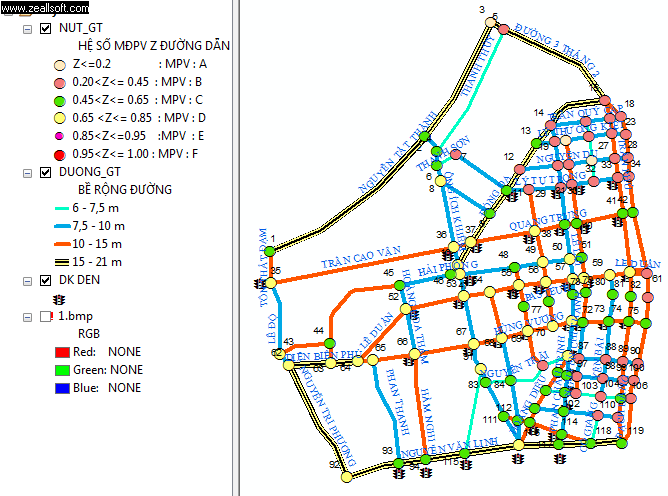Screen dimensions: 668x496
Task: Collapse the 1.bmp layer legend
Action: 27,317
